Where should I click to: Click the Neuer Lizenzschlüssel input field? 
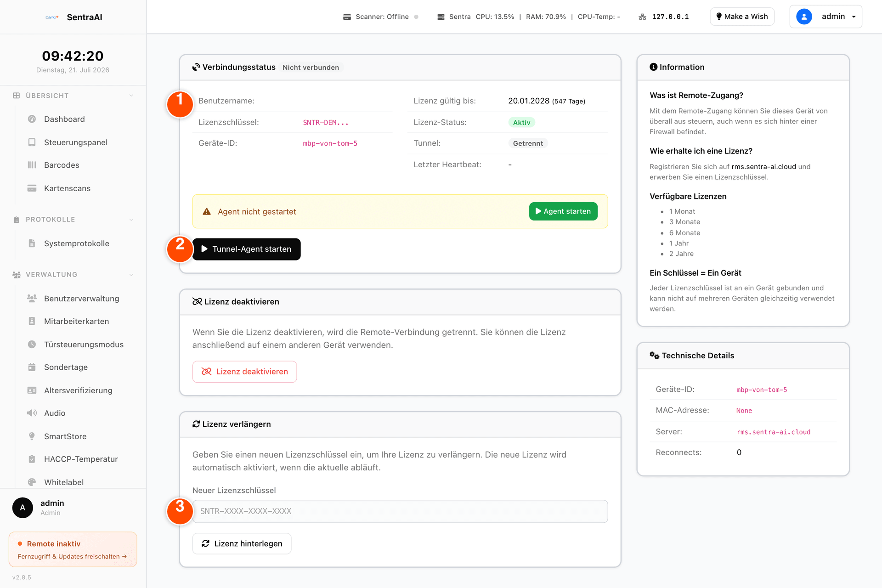(x=400, y=511)
